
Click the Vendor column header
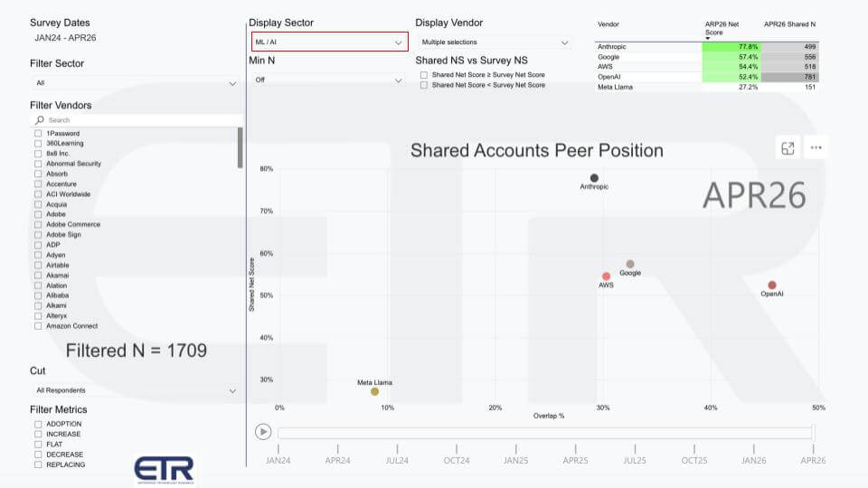click(x=609, y=24)
